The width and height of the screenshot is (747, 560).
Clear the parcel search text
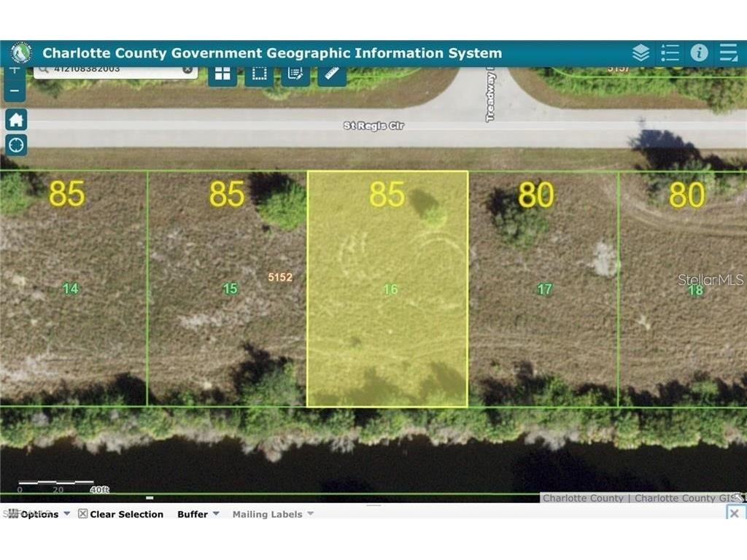coord(187,70)
